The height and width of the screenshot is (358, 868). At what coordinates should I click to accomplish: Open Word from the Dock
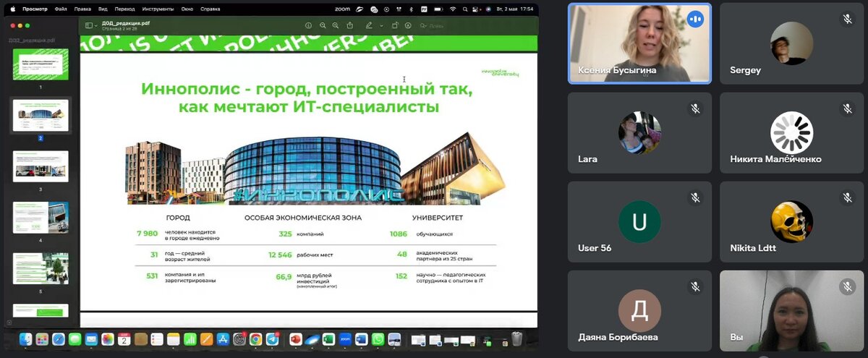tap(361, 338)
